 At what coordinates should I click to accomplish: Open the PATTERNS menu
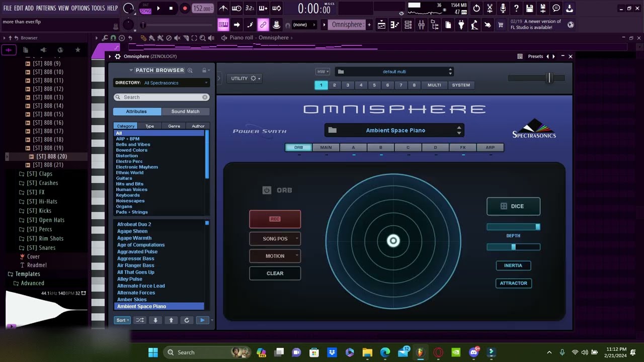(46, 8)
